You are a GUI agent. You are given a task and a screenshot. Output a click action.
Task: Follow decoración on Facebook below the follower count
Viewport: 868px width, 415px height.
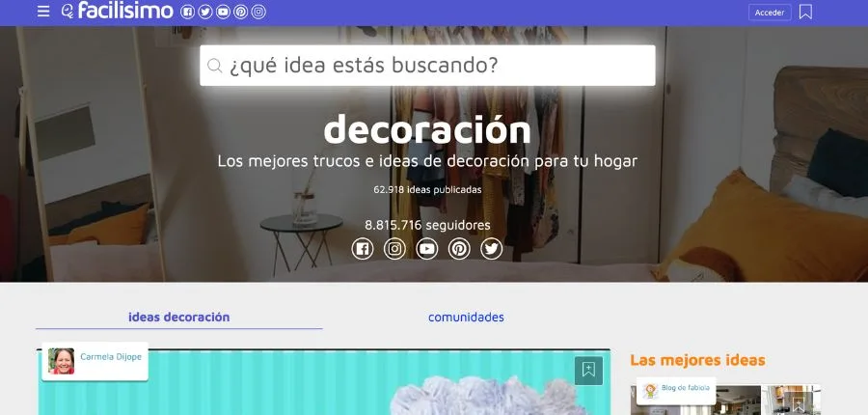point(363,249)
